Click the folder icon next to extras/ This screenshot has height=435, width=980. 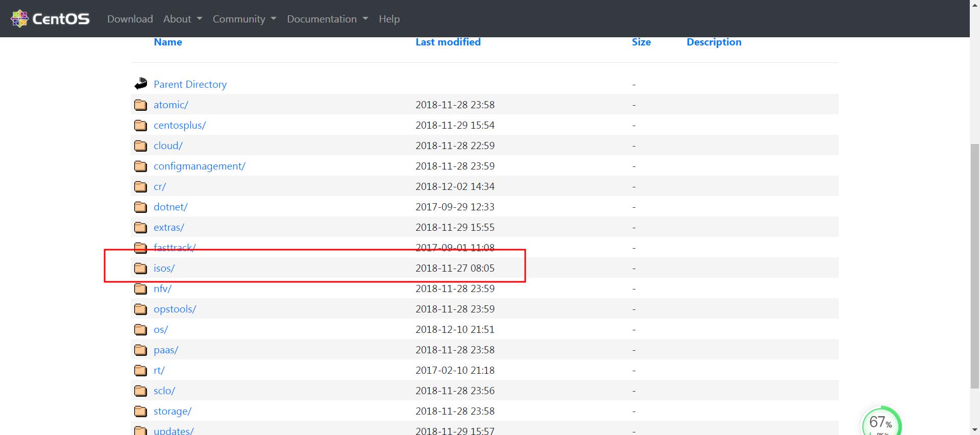pos(140,227)
